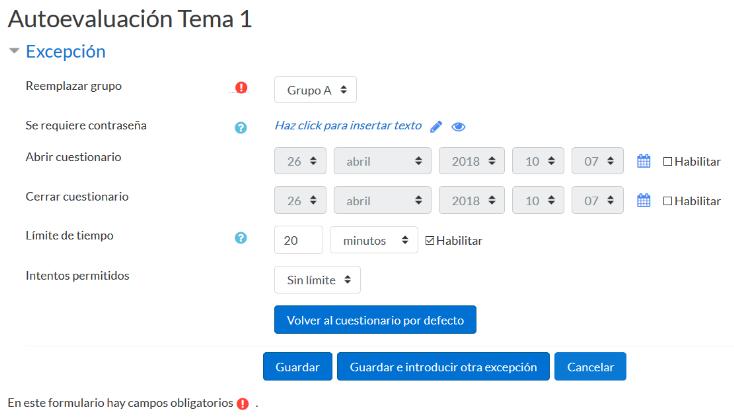Enable the Cerrar cuestionario Habilitar checkbox

point(668,201)
